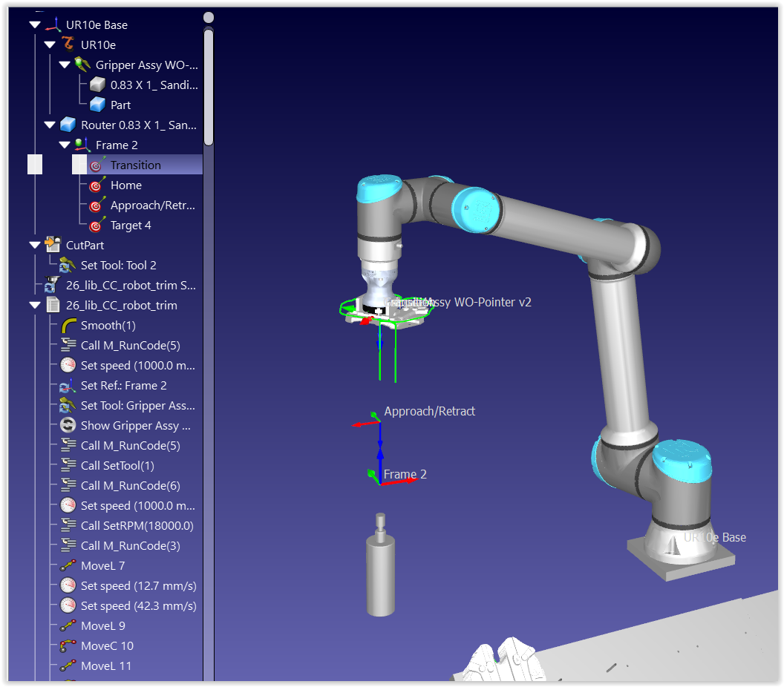Collapse the Router 0.83 X 1 node

pos(50,125)
